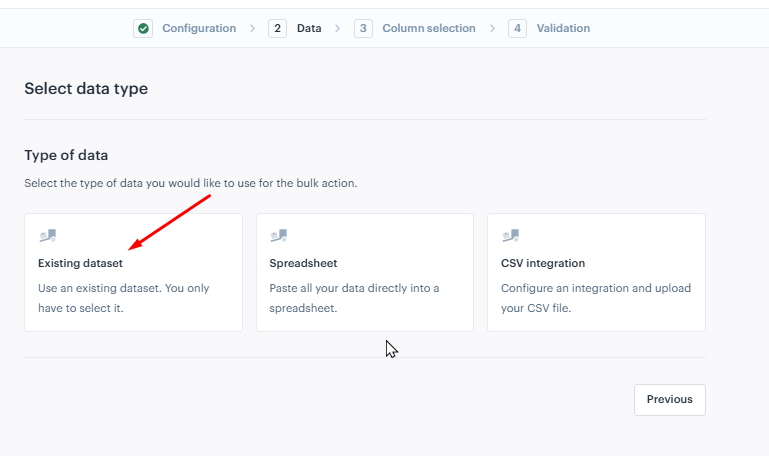Select the step 2 number badge
Screen dimensions: 769x456
(277, 28)
